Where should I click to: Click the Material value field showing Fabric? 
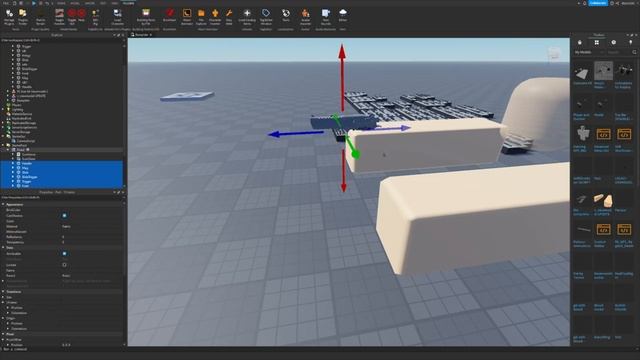click(92, 226)
